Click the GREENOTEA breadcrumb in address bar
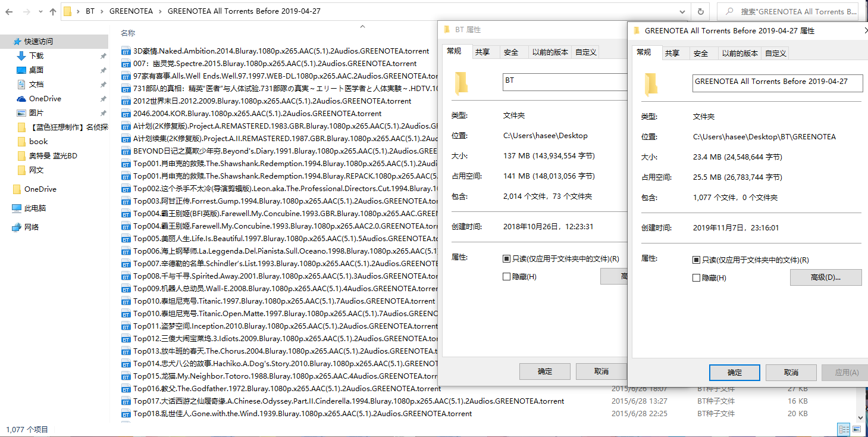 [x=131, y=11]
